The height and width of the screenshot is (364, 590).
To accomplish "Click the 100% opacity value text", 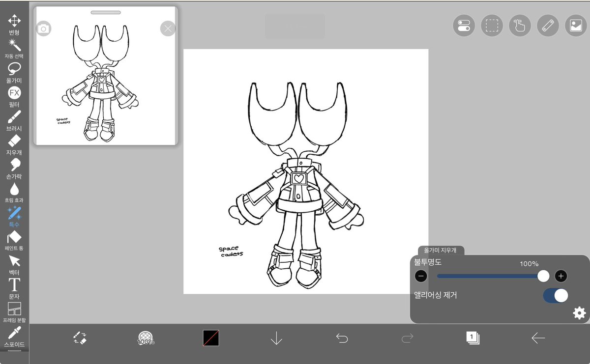I will (529, 264).
